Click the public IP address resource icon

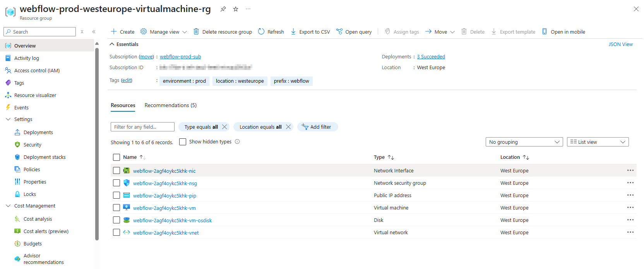pos(127,195)
